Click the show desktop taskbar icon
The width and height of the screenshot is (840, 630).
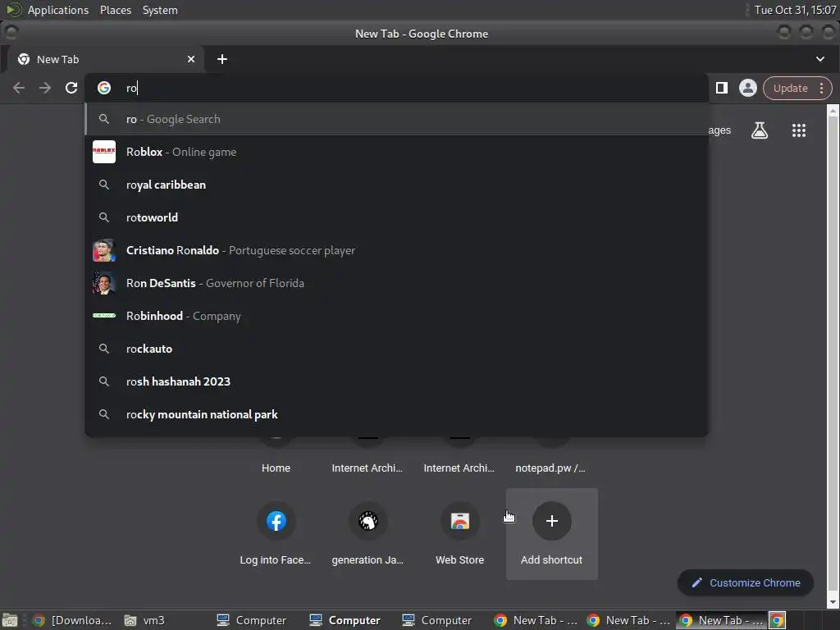[x=10, y=620]
